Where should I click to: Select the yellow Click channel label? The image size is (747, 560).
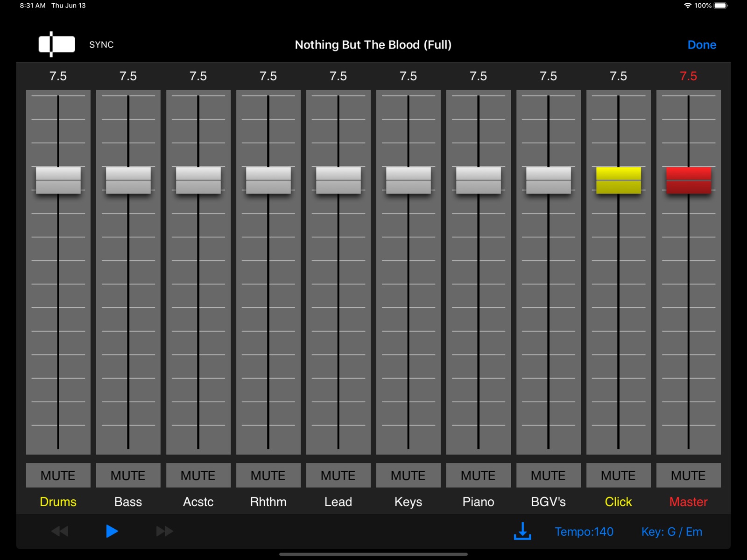click(x=619, y=502)
